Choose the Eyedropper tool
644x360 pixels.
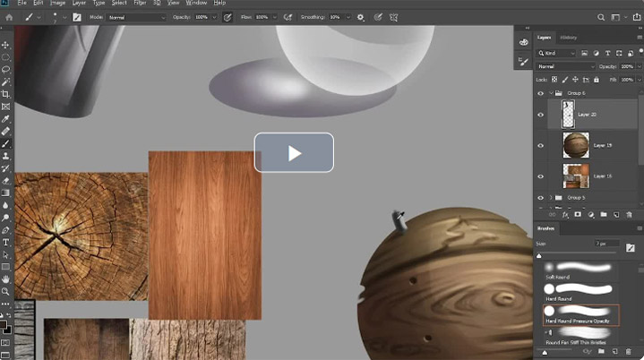5,119
